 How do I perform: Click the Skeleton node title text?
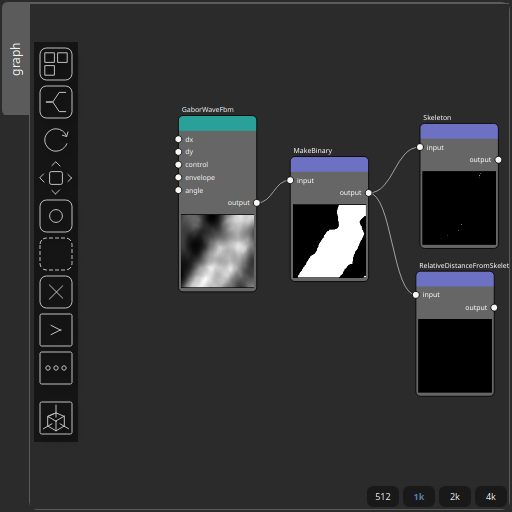(437, 118)
